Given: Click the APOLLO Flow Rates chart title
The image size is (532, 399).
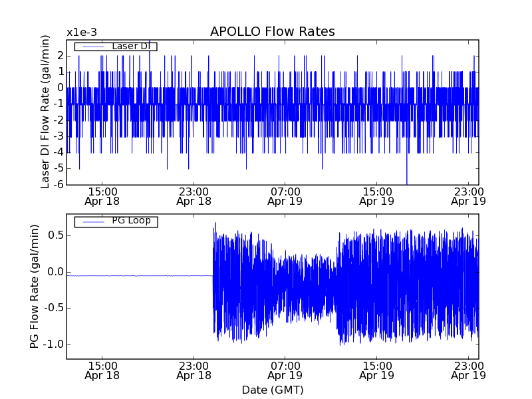Looking at the screenshot, I should tap(272, 32).
